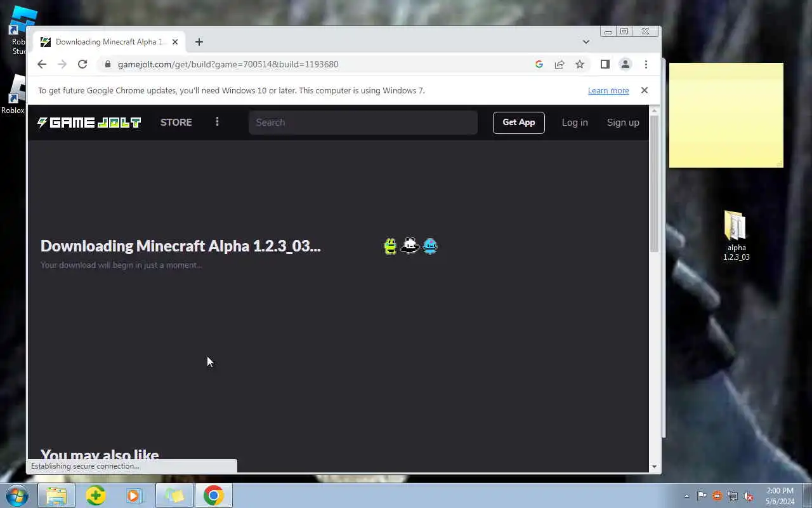This screenshot has height=508, width=812.
Task: Click the scrollbar up arrow
Action: coord(655,110)
